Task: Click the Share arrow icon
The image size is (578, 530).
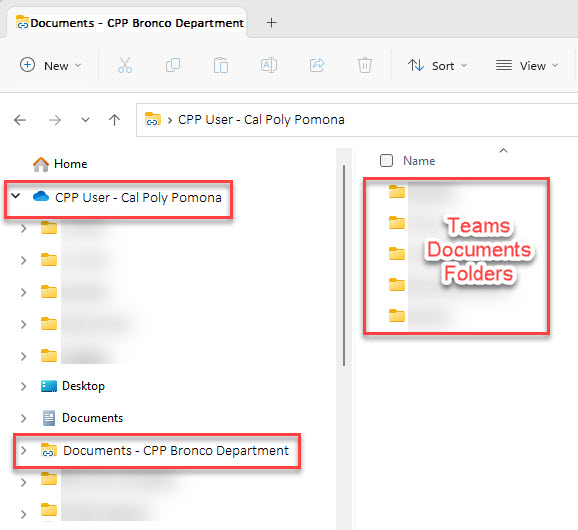Action: pyautogui.click(x=317, y=65)
